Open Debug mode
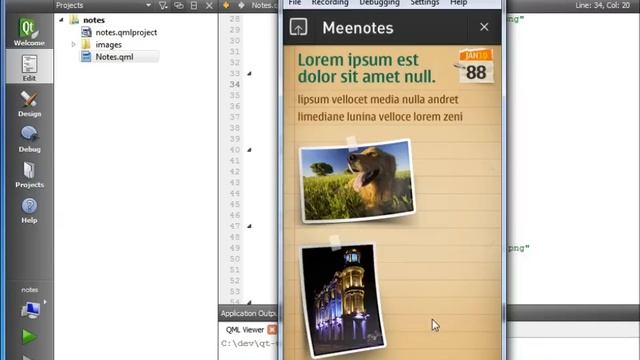640x360 pixels. tap(29, 140)
